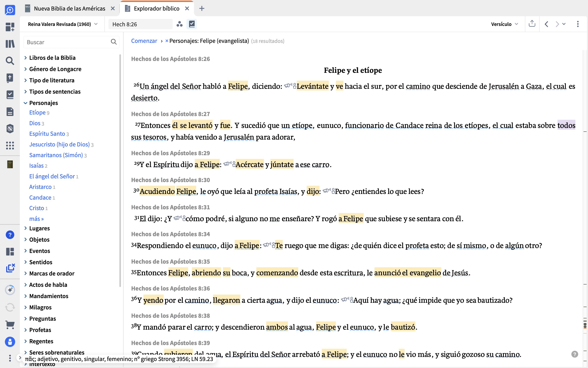Image resolution: width=588 pixels, height=368 pixels.
Task: Open the dashboard add-panel icon
Action: click(10, 27)
